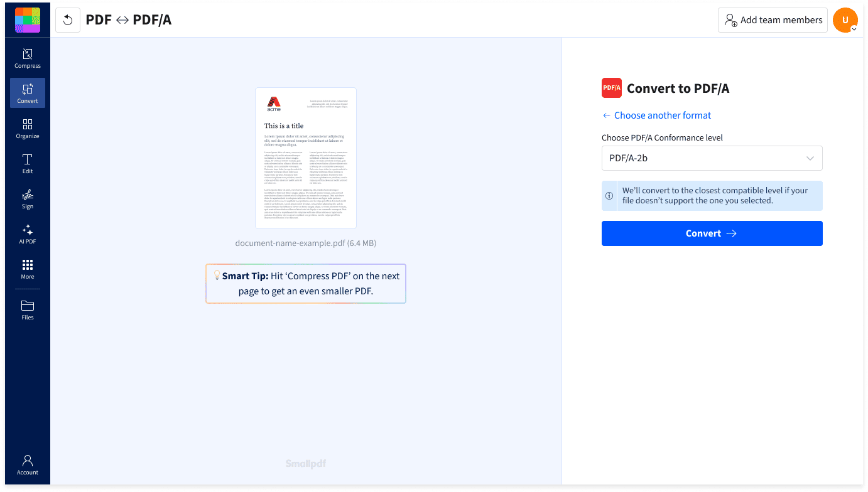Click the undo back arrow button
This screenshot has height=492, width=868.
point(68,20)
